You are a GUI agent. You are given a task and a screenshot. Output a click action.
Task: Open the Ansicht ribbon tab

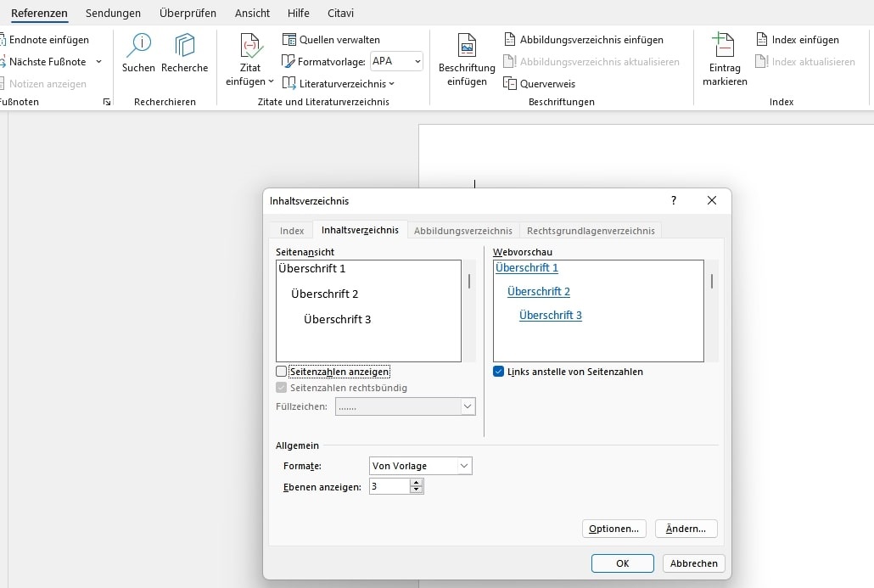(x=252, y=13)
